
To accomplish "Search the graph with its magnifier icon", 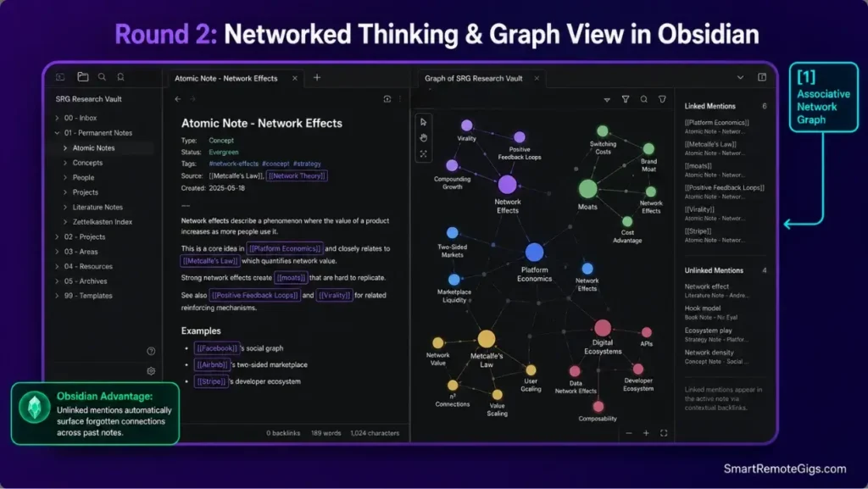I will (644, 99).
